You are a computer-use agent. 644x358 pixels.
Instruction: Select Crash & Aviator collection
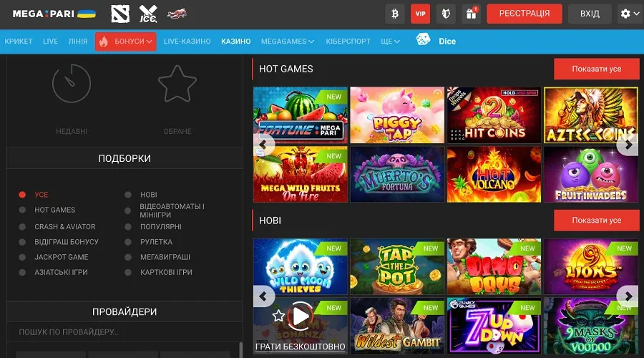(x=57, y=226)
